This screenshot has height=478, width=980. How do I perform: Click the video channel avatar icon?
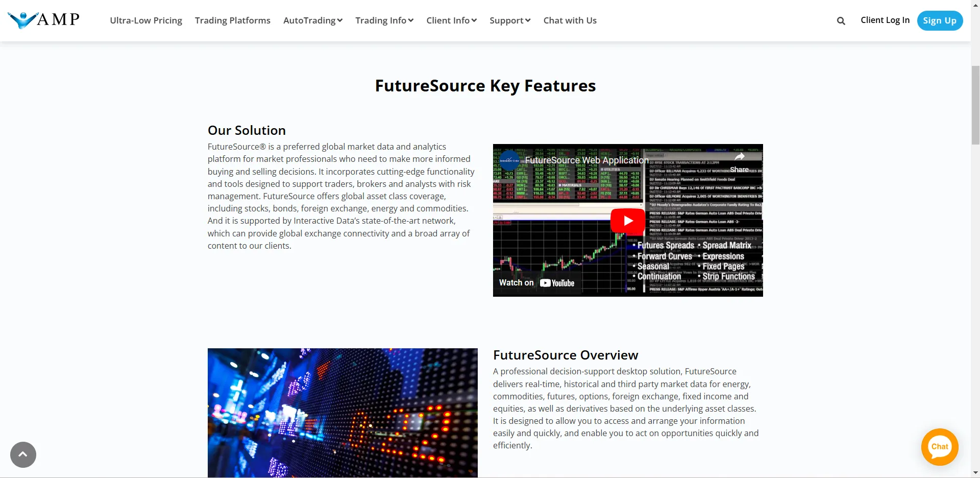pos(509,160)
